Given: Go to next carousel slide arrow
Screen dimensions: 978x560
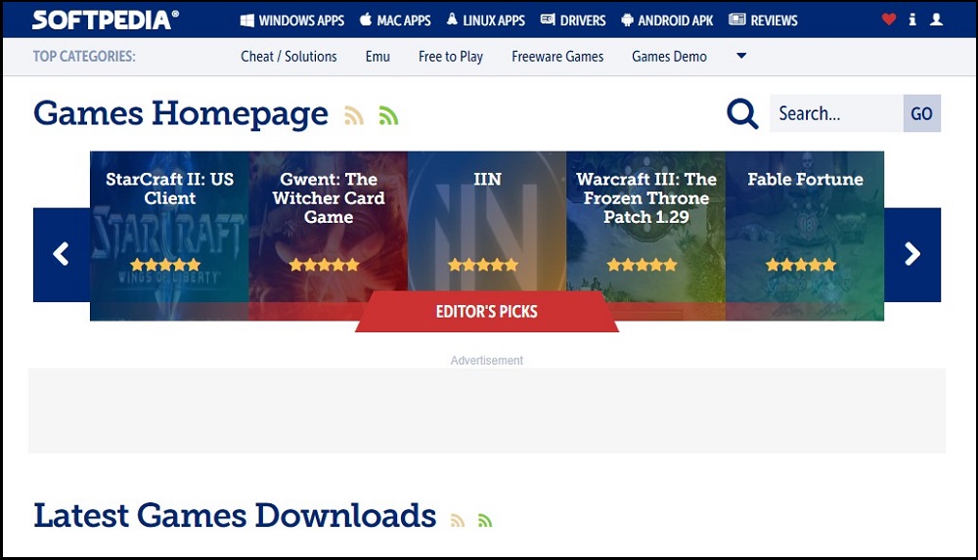Looking at the screenshot, I should pos(912,254).
